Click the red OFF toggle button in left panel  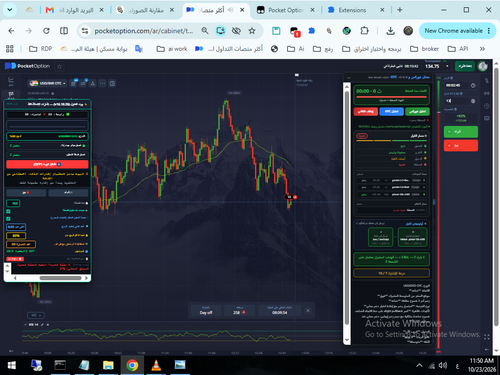(47, 164)
